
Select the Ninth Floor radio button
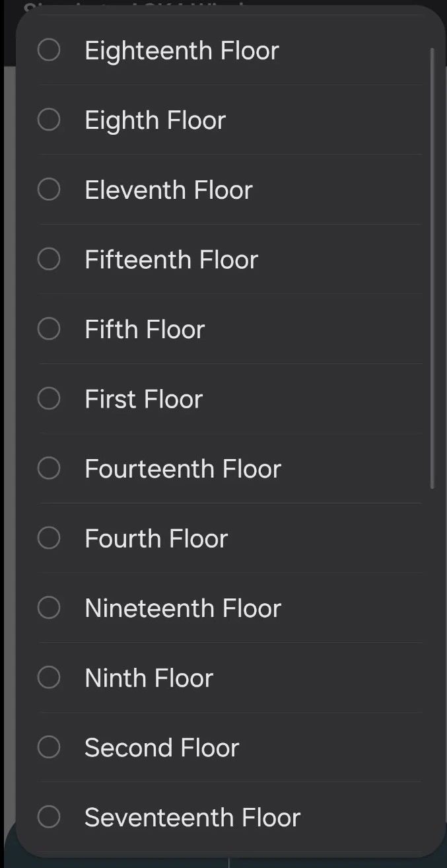[x=49, y=677]
